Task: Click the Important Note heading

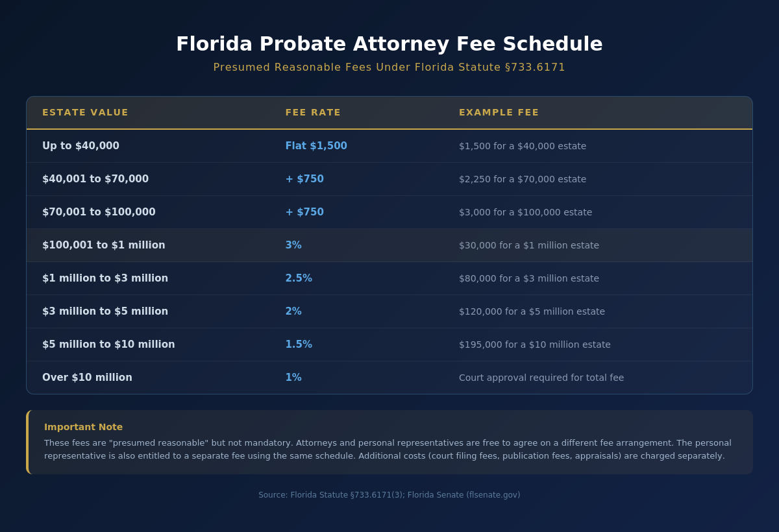Action: coord(83,427)
